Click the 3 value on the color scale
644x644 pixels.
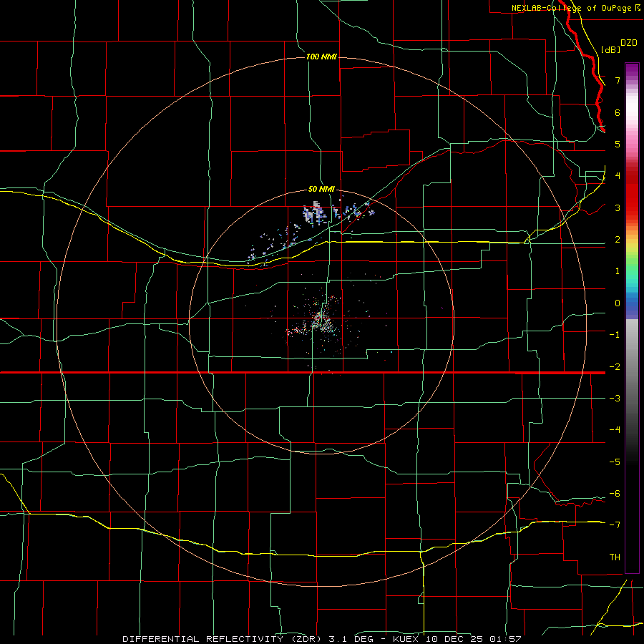click(618, 208)
